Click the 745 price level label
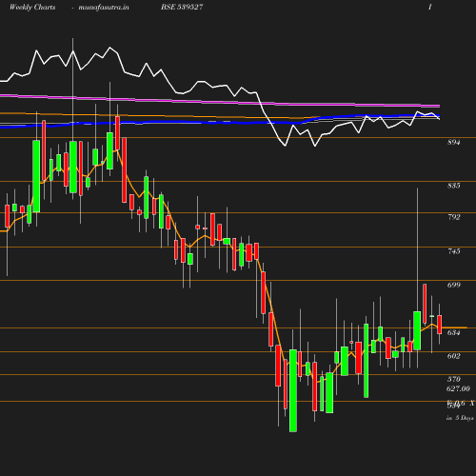The width and height of the screenshot is (476, 476). [454, 251]
